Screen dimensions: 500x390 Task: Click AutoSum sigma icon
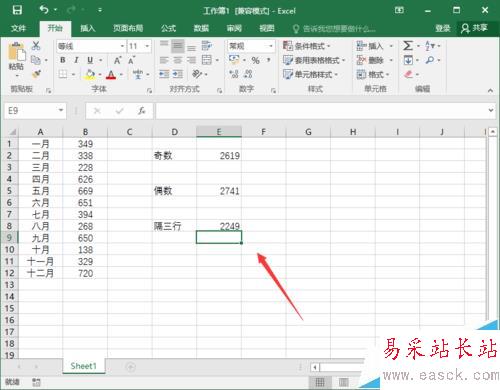407,46
